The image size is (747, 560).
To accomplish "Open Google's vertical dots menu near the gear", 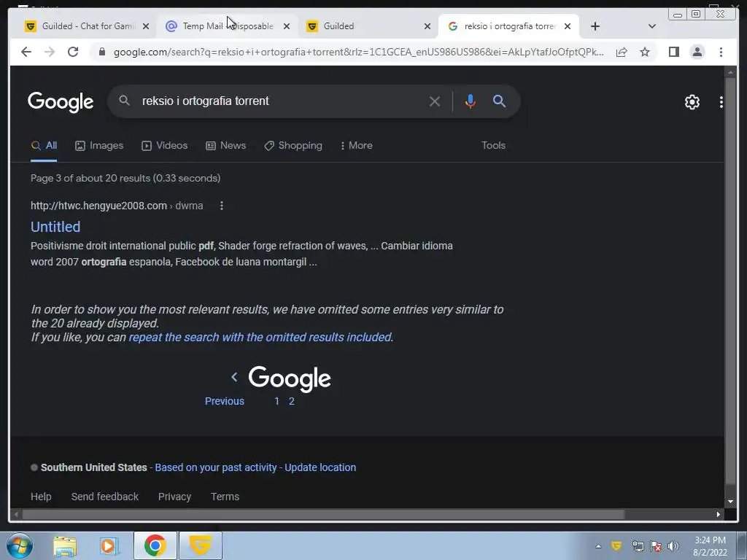I will pyautogui.click(x=721, y=102).
